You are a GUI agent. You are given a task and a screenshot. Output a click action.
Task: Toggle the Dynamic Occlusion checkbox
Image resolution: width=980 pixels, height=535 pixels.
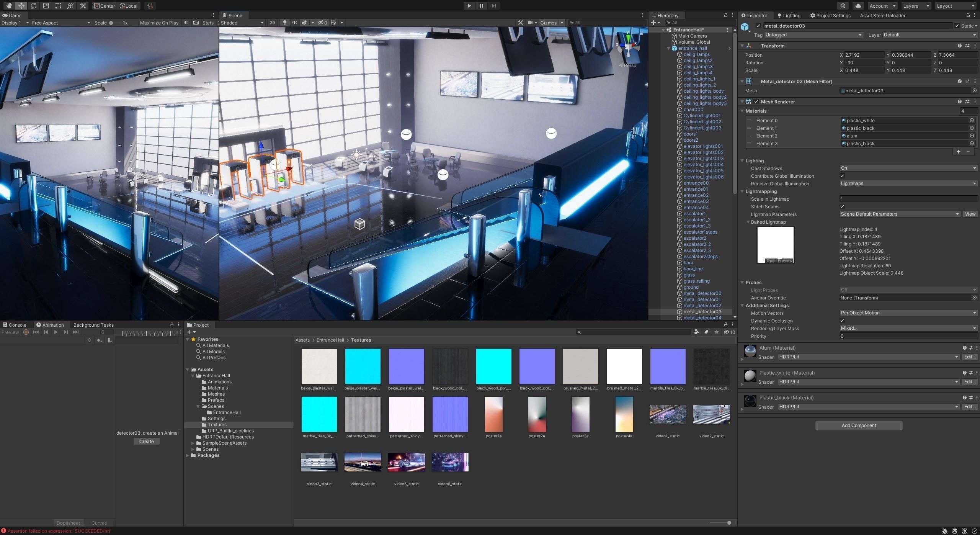click(x=842, y=321)
